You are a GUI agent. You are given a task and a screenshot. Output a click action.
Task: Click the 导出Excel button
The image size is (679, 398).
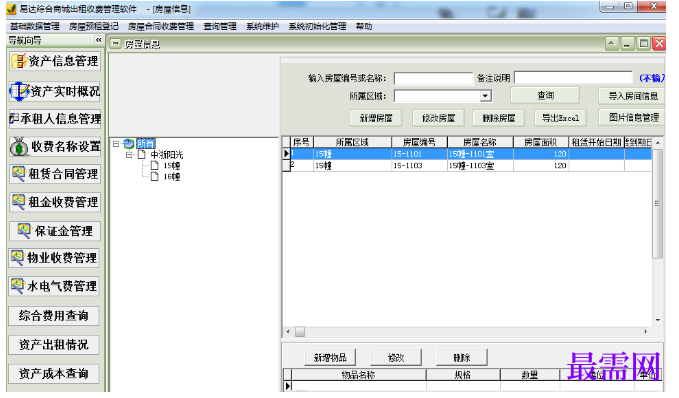pos(560,118)
